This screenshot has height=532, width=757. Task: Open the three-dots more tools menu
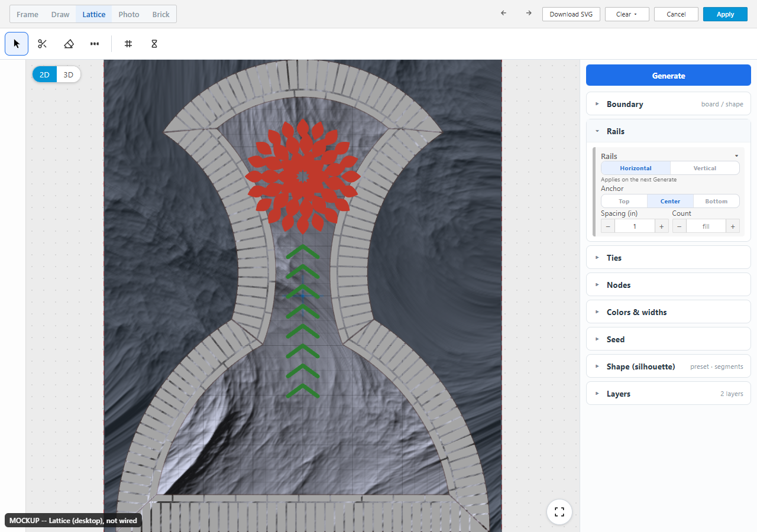point(95,44)
